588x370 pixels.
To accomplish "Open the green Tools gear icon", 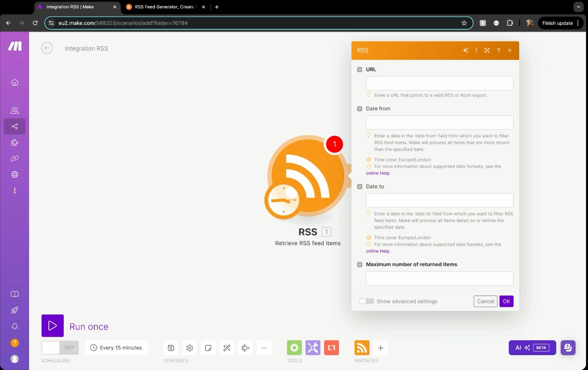I will click(x=294, y=348).
